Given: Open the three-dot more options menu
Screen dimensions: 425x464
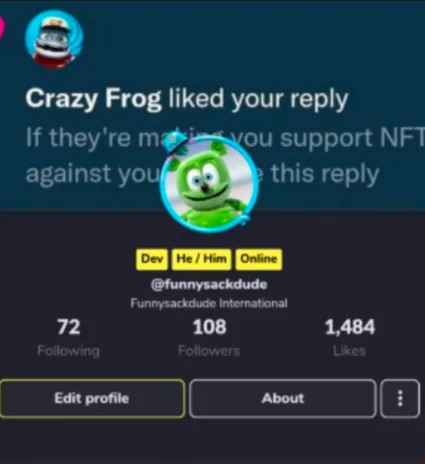Looking at the screenshot, I should tap(400, 398).
